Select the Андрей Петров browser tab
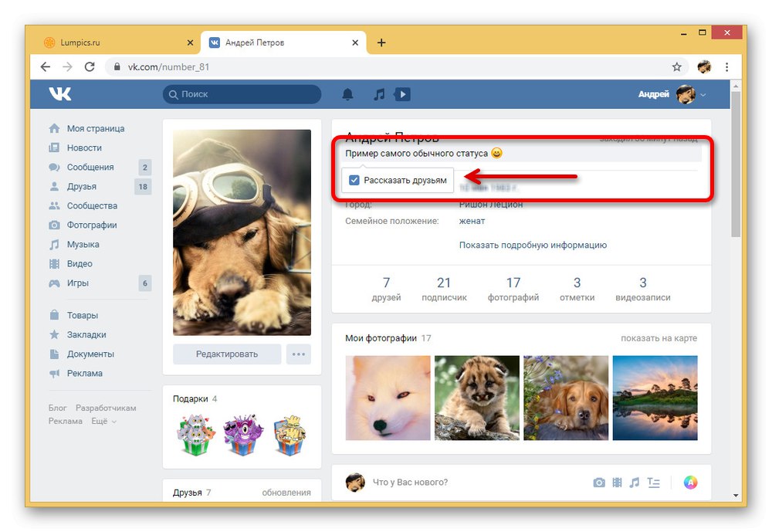The height and width of the screenshot is (532, 772). point(283,42)
